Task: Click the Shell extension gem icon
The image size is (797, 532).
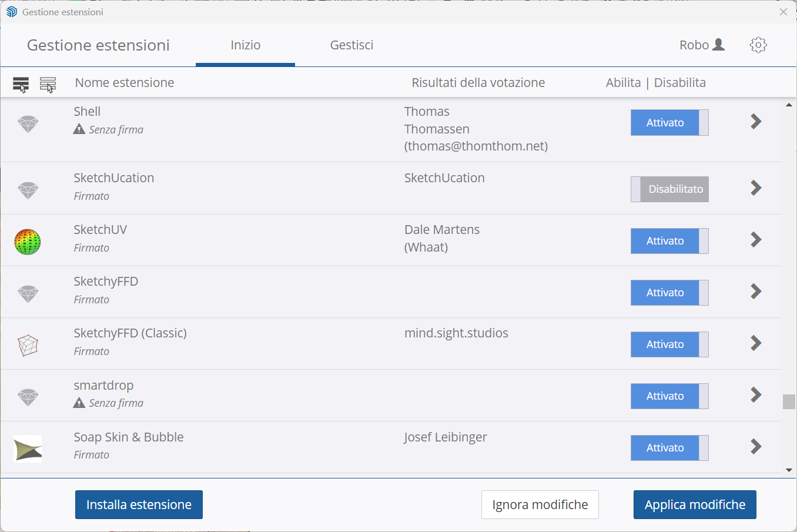Action: pyautogui.click(x=28, y=124)
